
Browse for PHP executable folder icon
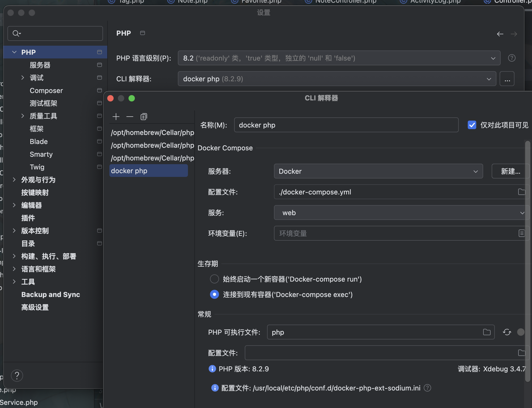[x=487, y=332]
